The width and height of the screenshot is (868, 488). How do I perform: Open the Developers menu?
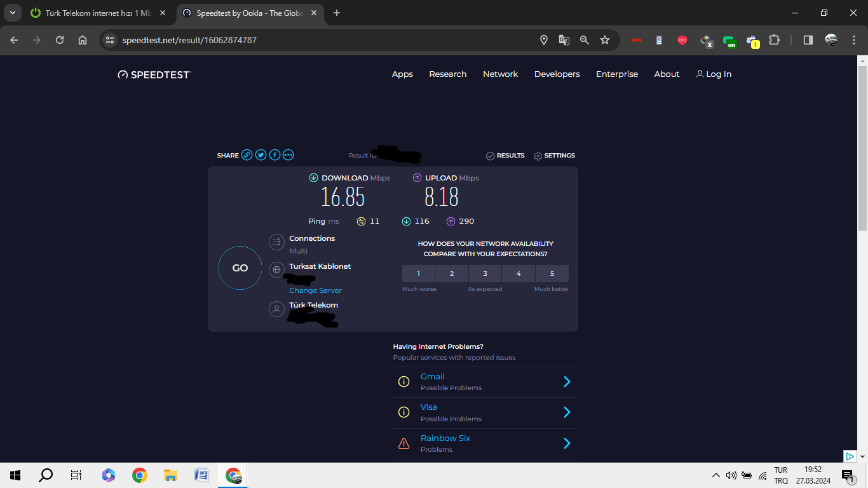(x=557, y=74)
